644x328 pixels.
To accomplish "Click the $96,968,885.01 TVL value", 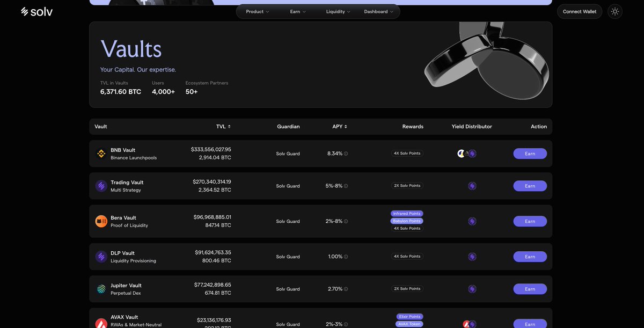I will tap(213, 217).
